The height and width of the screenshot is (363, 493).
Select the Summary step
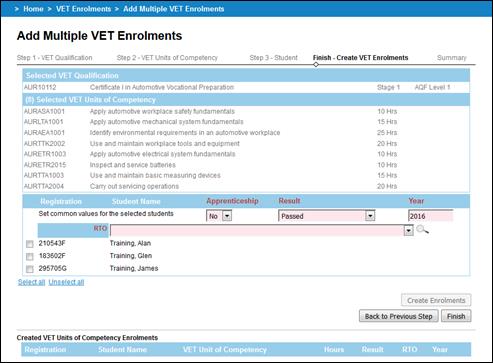452,58
